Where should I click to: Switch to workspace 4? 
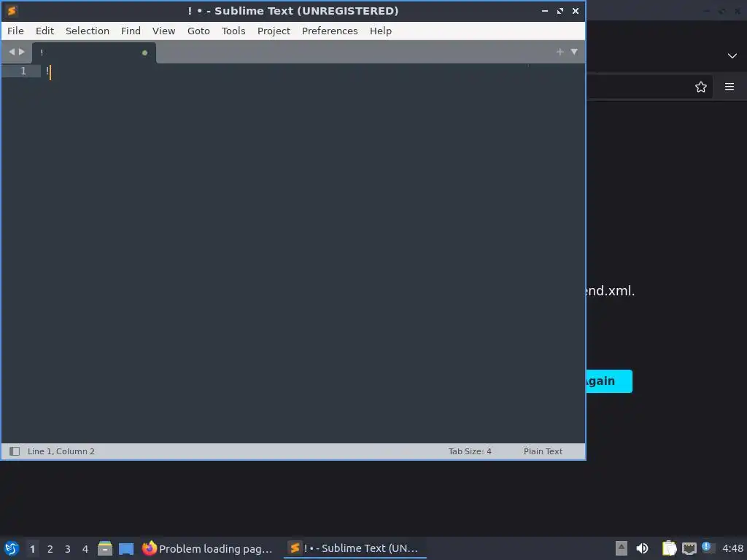pyautogui.click(x=85, y=548)
